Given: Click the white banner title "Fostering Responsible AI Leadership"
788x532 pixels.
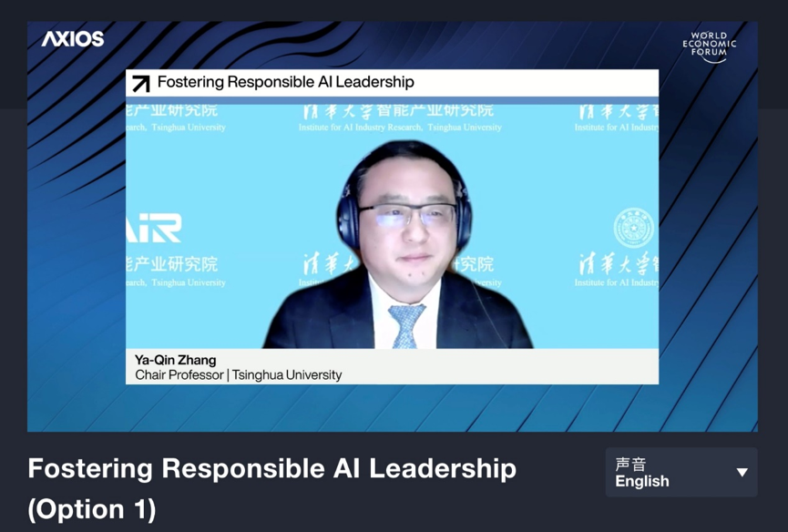Looking at the screenshot, I should tap(285, 82).
